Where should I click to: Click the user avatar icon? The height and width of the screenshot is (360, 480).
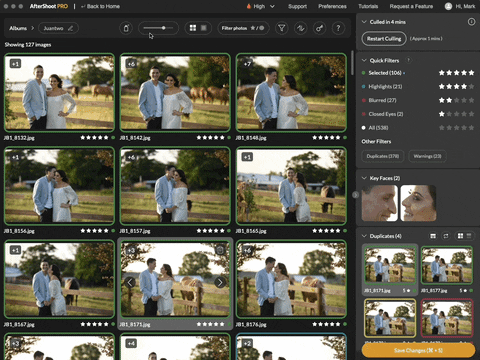coord(448,6)
